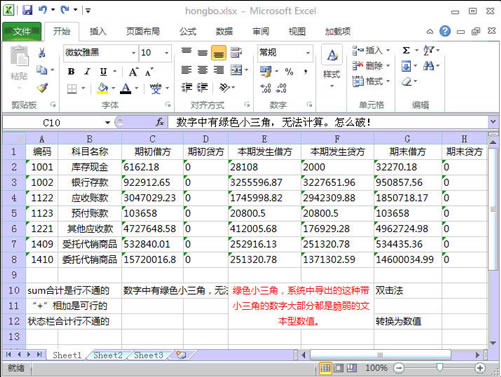Image resolution: width=501 pixels, height=377 pixels.
Task: Toggle Italic formatting
Action: [x=87, y=71]
